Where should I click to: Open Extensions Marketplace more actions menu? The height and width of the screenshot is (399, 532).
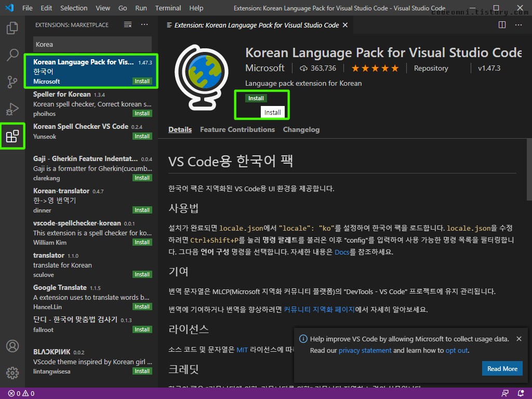(144, 25)
